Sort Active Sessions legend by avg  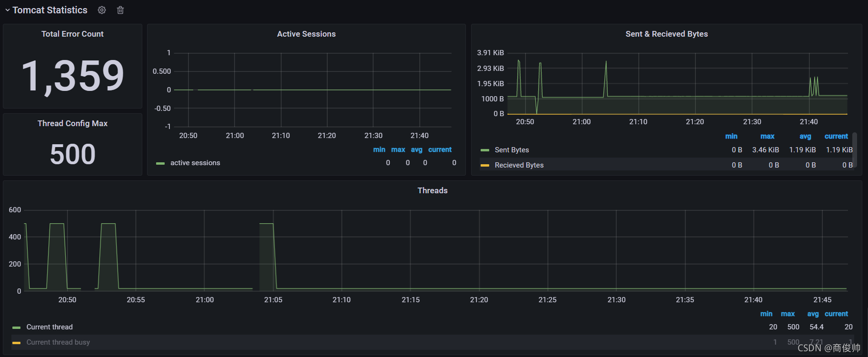[417, 149]
